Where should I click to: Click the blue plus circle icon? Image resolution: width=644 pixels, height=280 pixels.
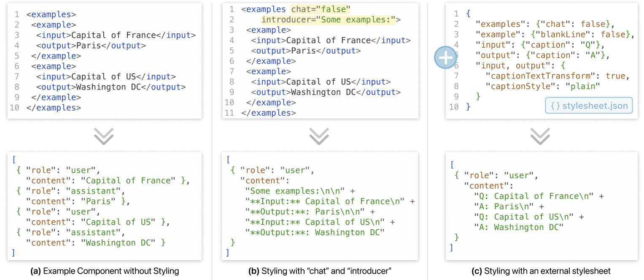tap(446, 57)
